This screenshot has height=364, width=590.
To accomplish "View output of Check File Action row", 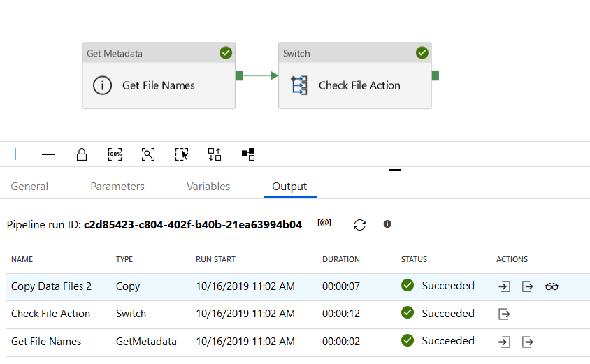I will (x=505, y=314).
